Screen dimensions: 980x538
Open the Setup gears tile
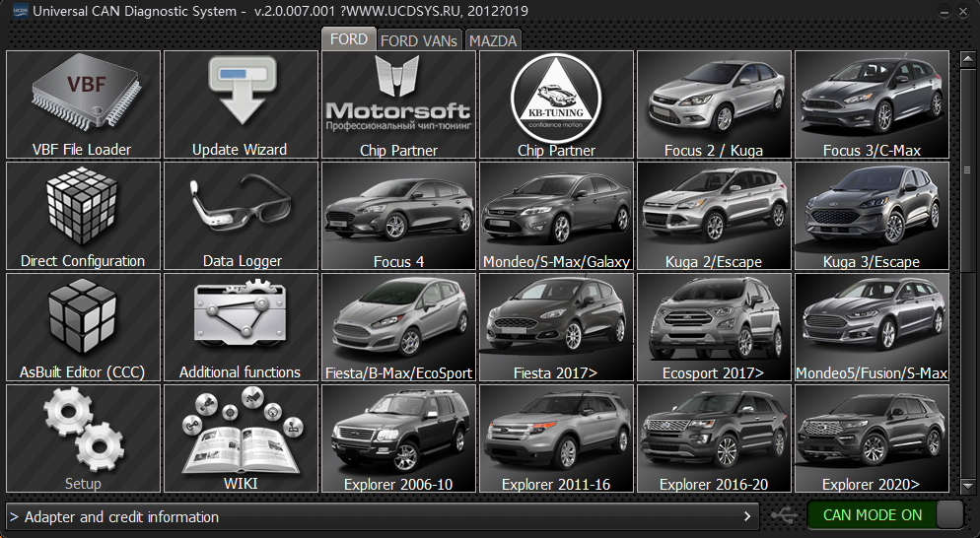(83, 438)
